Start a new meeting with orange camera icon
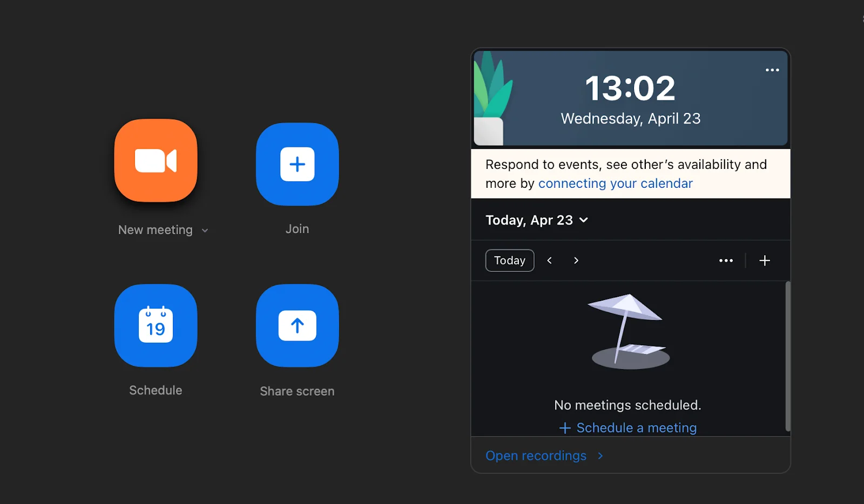 (156, 160)
